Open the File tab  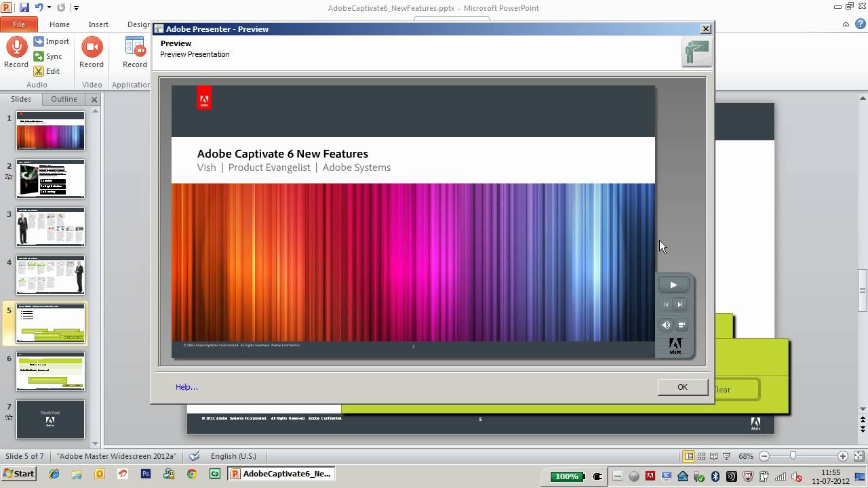pos(19,24)
